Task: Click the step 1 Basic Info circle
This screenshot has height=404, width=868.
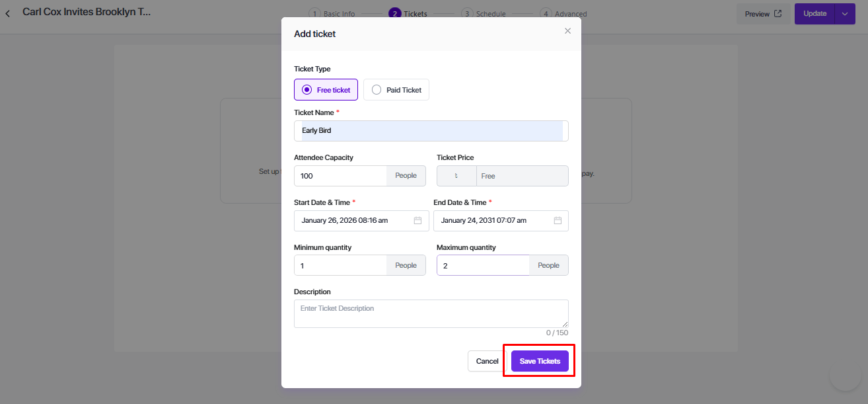Action: coord(314,14)
